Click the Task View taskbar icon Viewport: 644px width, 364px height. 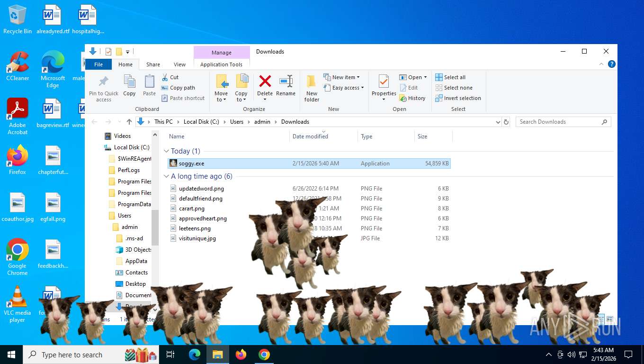(170, 355)
